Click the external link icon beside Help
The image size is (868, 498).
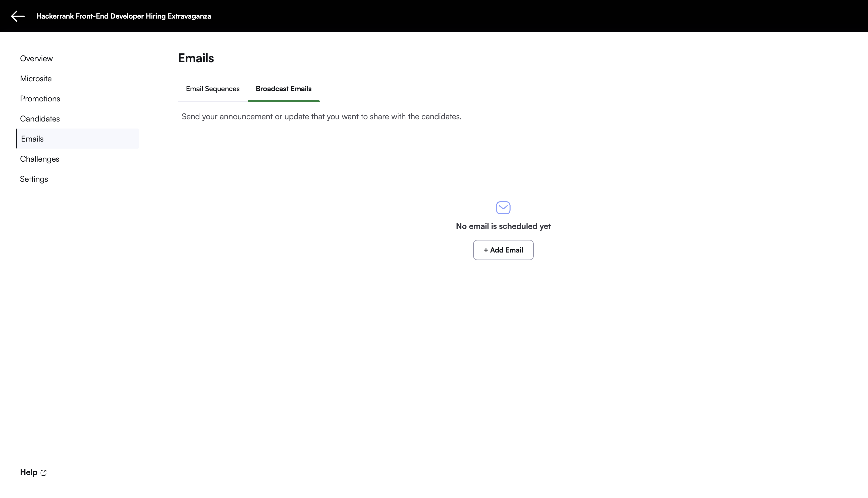(x=43, y=473)
